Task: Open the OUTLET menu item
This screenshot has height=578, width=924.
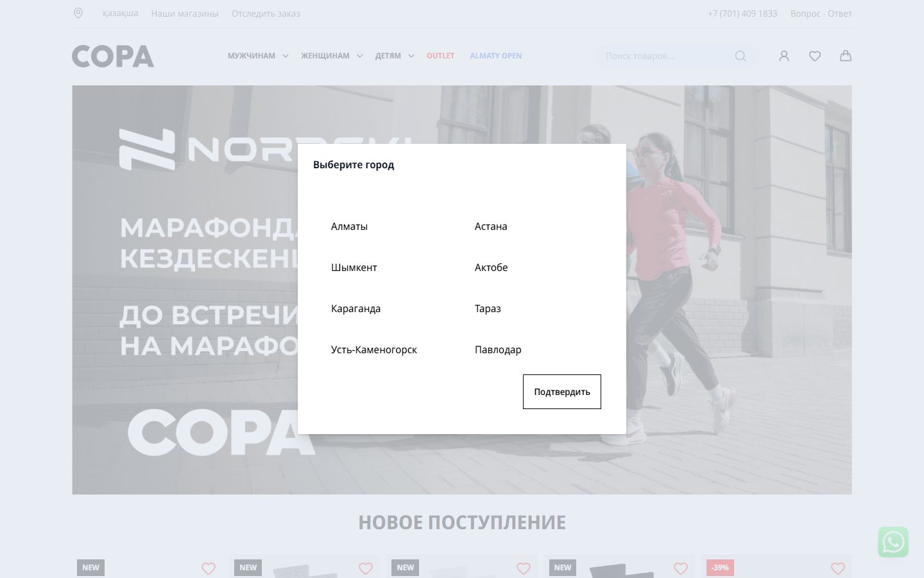Action: click(x=440, y=56)
